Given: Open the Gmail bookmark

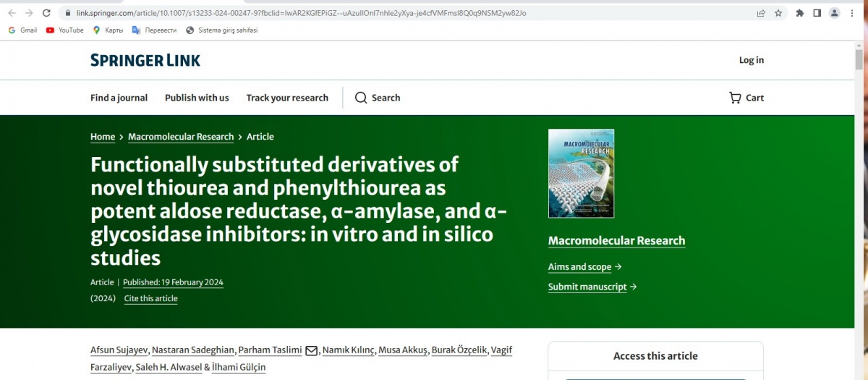Looking at the screenshot, I should pyautogui.click(x=22, y=30).
